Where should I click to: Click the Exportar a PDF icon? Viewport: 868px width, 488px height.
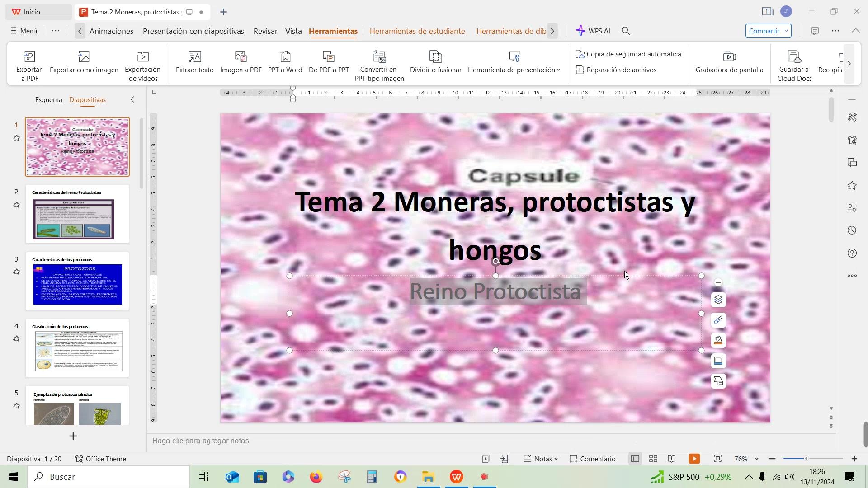coord(29,57)
